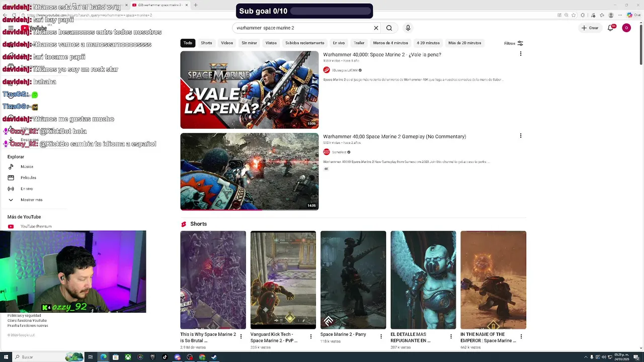Open GameRiot channel link
Image resolution: width=644 pixels, height=362 pixels.
(x=339, y=152)
